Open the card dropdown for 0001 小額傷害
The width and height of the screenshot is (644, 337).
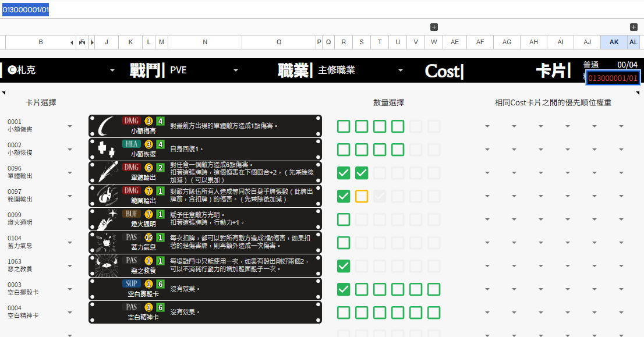tap(70, 126)
